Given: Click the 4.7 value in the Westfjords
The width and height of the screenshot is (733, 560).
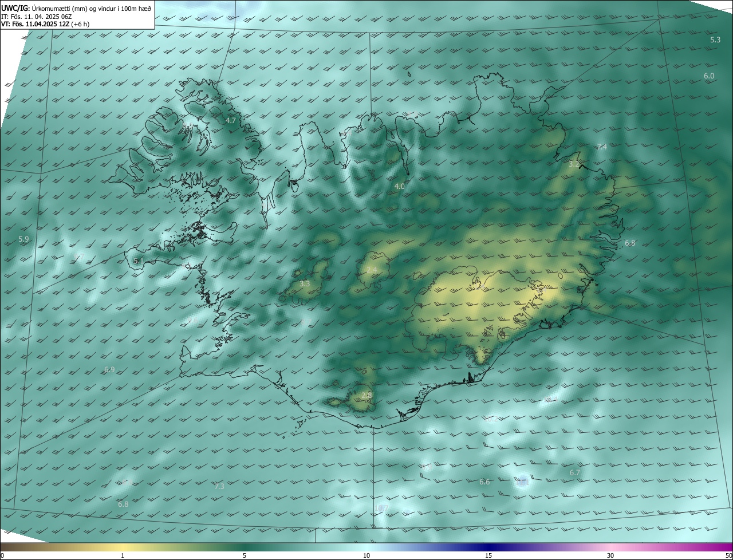Looking at the screenshot, I should click(231, 120).
